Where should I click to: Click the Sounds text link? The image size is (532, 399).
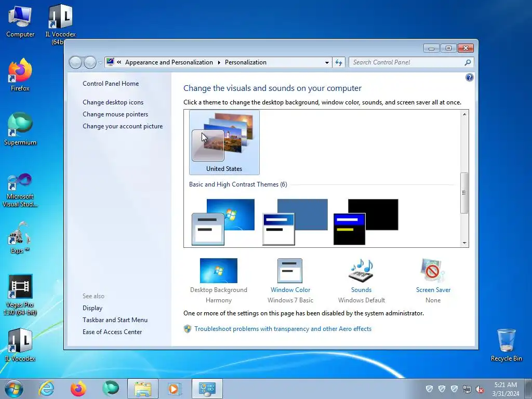coord(361,290)
